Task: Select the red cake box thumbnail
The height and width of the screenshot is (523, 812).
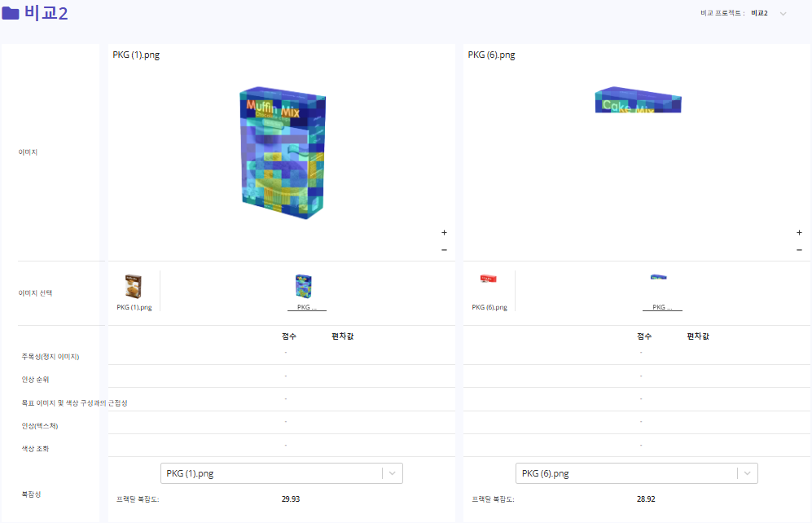Action: tap(489, 279)
